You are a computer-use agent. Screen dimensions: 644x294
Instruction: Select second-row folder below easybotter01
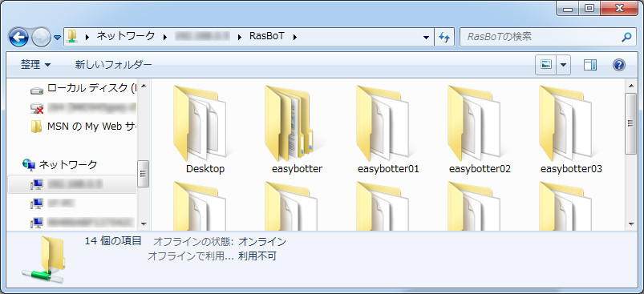pos(383,206)
